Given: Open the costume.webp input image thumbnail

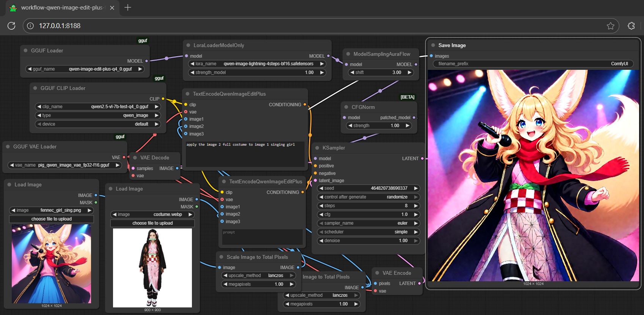Looking at the screenshot, I should [x=152, y=268].
